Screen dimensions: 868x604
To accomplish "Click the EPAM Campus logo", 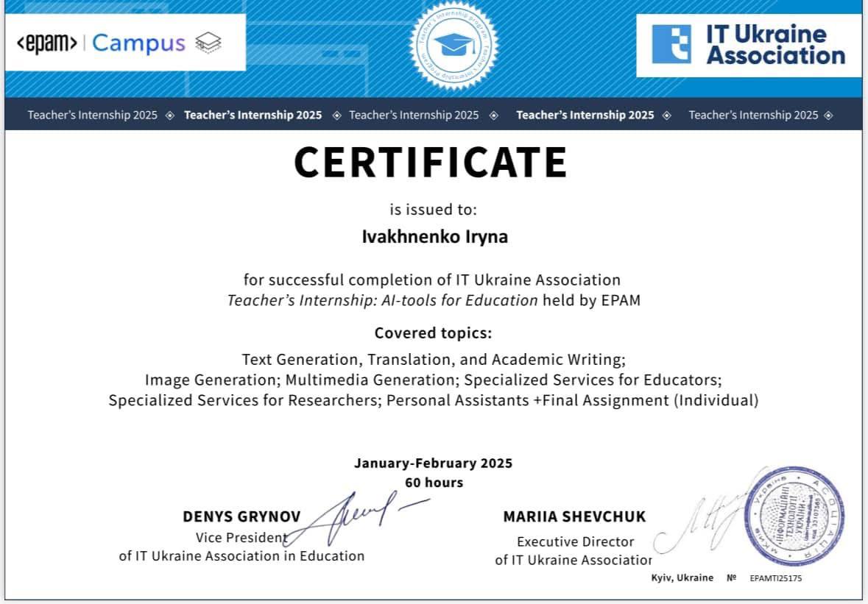I will point(119,43).
